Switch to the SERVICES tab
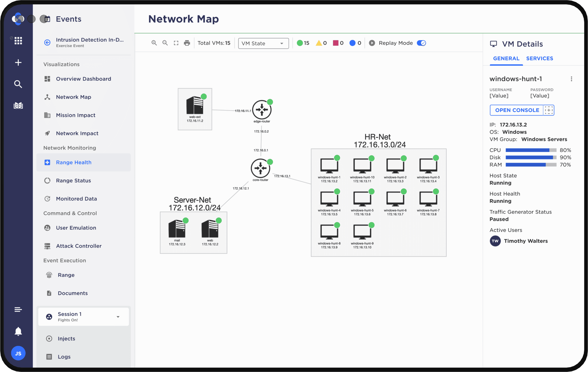588x372 pixels. click(x=540, y=58)
